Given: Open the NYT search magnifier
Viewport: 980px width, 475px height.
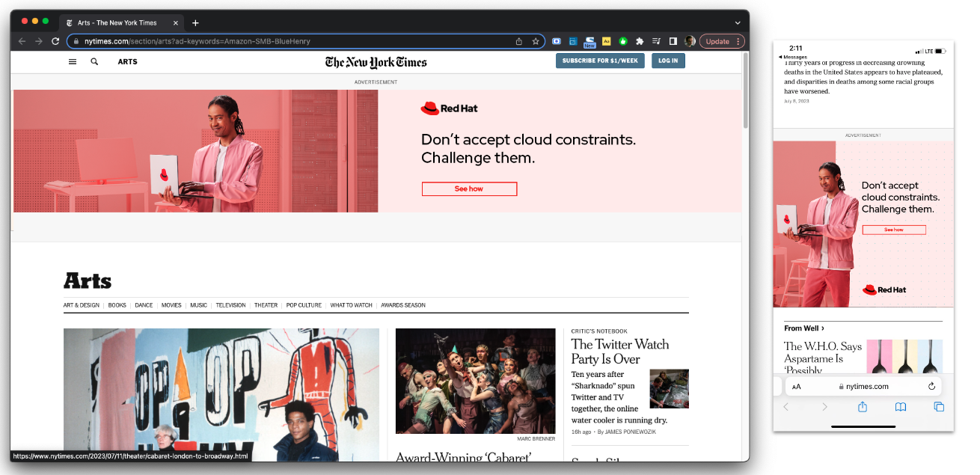Looking at the screenshot, I should tap(94, 61).
